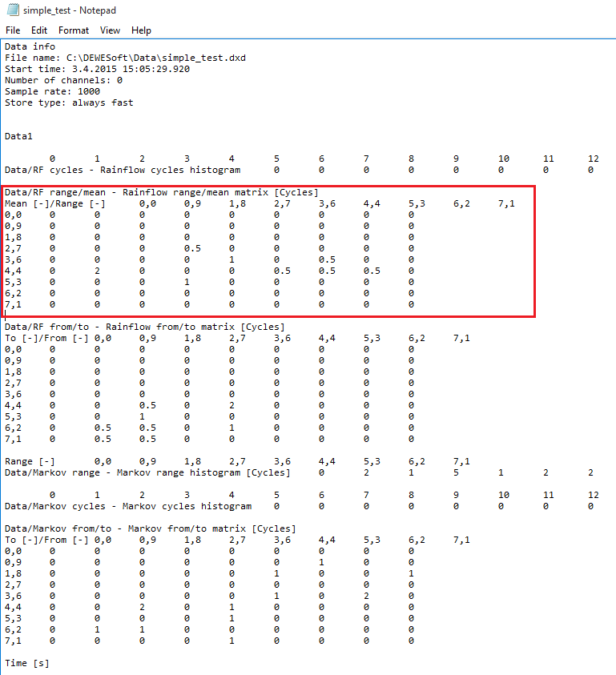Click the 'Number of channels: 0' line
The image size is (616, 675).
pyautogui.click(x=64, y=80)
